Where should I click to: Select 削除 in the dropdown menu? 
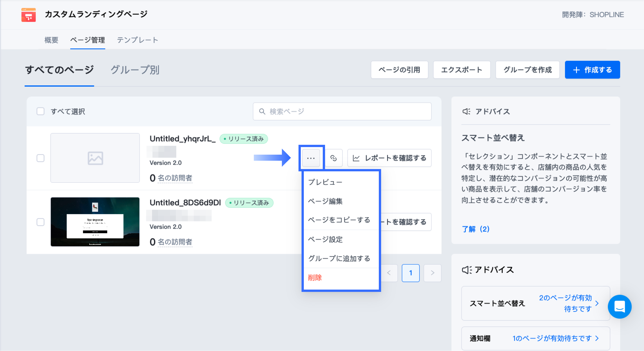tap(315, 277)
